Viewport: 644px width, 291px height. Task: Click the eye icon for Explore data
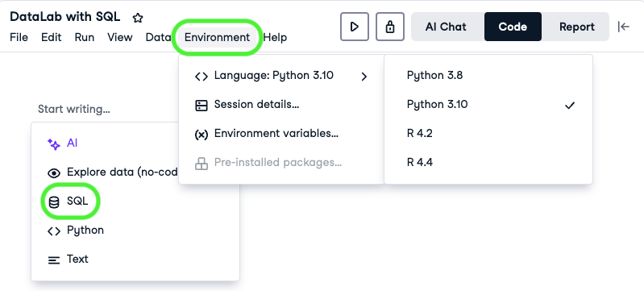tap(54, 173)
